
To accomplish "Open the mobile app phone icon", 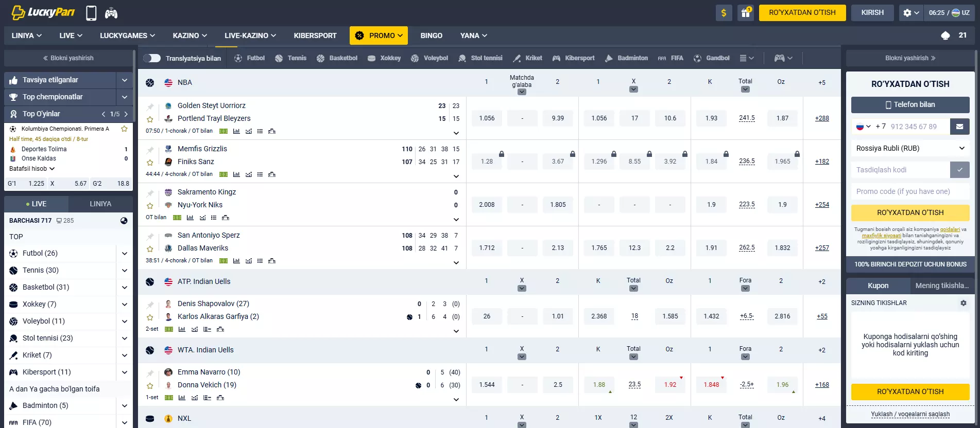I will (91, 13).
